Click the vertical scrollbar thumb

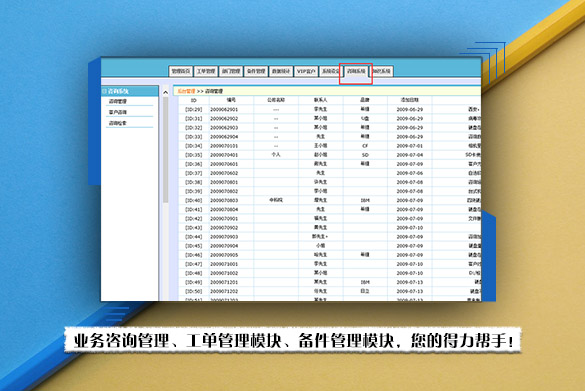(166, 150)
